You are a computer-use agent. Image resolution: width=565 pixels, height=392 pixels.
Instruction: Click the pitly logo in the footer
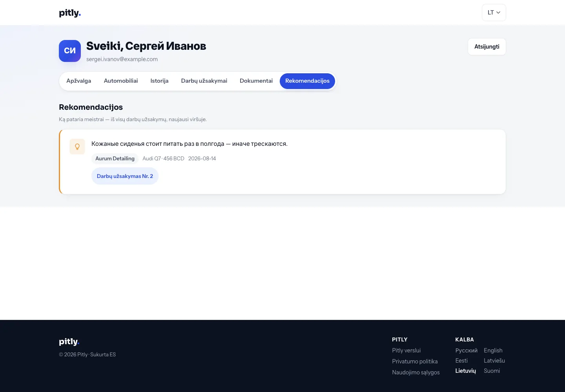click(x=69, y=342)
